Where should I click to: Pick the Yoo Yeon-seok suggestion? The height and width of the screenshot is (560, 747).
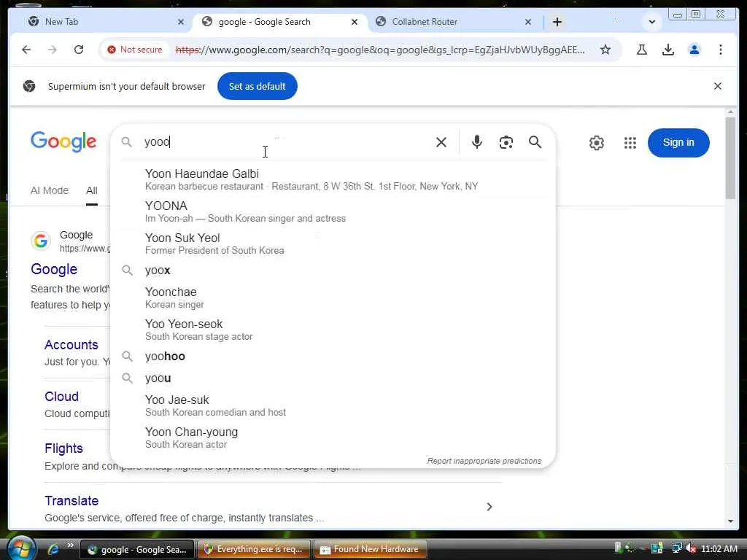pyautogui.click(x=333, y=330)
